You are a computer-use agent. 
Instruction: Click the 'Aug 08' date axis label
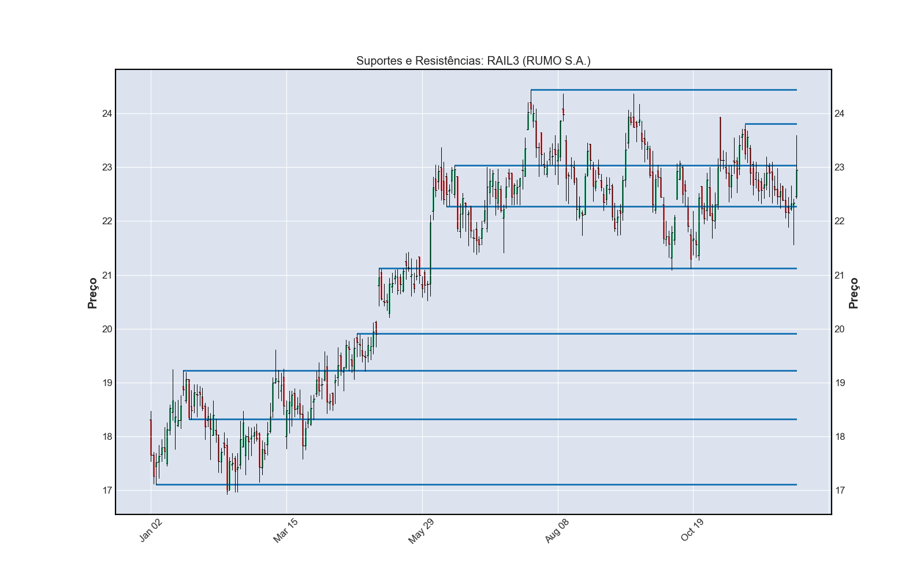tap(557, 531)
